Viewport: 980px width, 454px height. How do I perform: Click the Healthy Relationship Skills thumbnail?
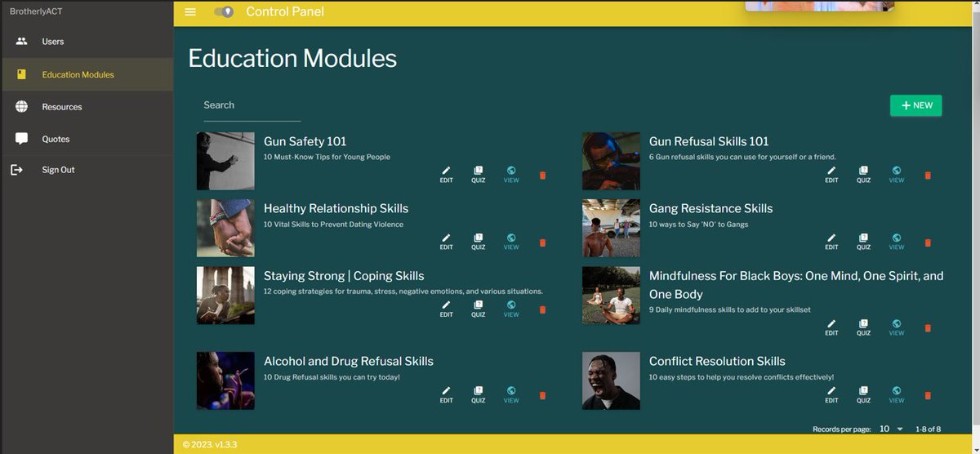click(x=225, y=228)
